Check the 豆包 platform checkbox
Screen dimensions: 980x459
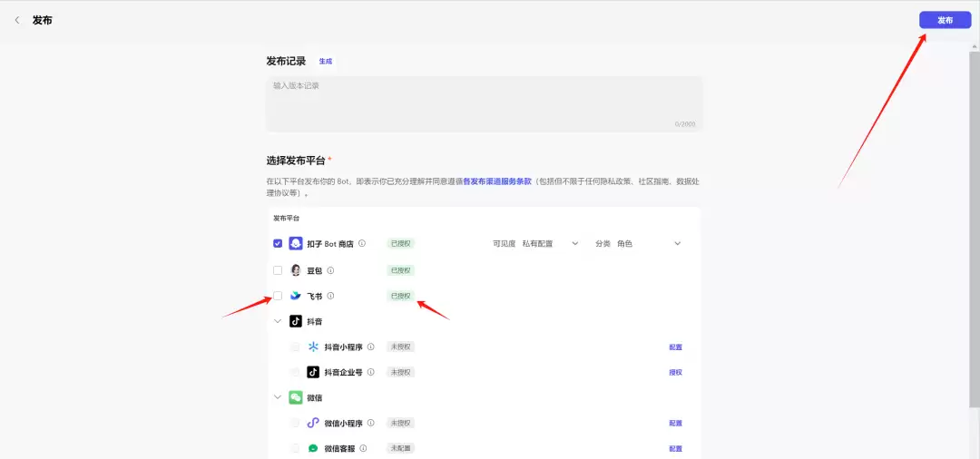[278, 270]
